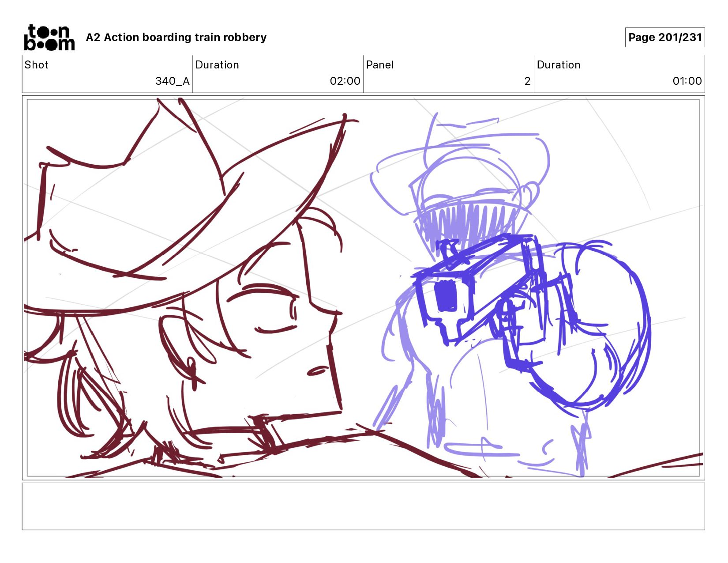
Task: Click the 'Page 201/231' page indicator
Action: pos(665,38)
